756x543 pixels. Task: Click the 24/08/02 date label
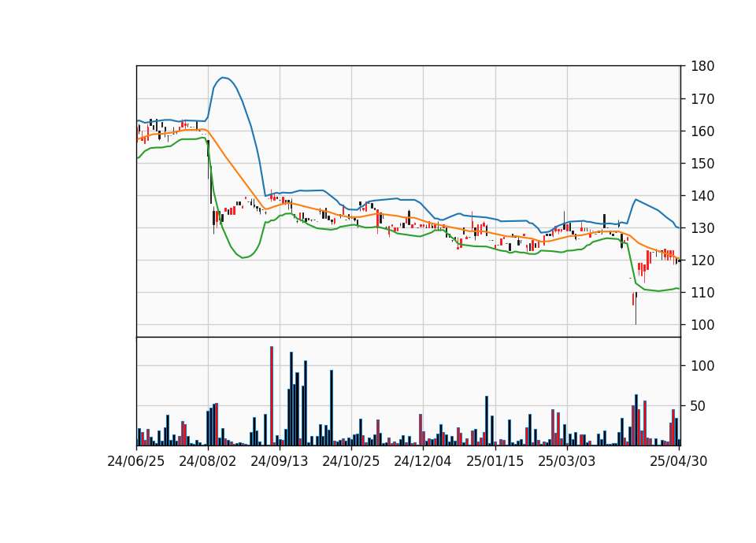pyautogui.click(x=208, y=462)
